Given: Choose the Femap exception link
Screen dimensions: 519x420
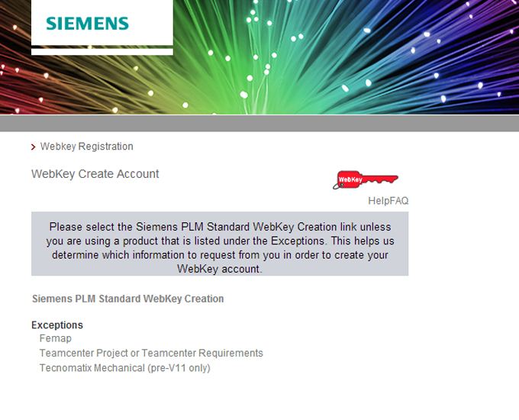Looking at the screenshot, I should pyautogui.click(x=56, y=338).
